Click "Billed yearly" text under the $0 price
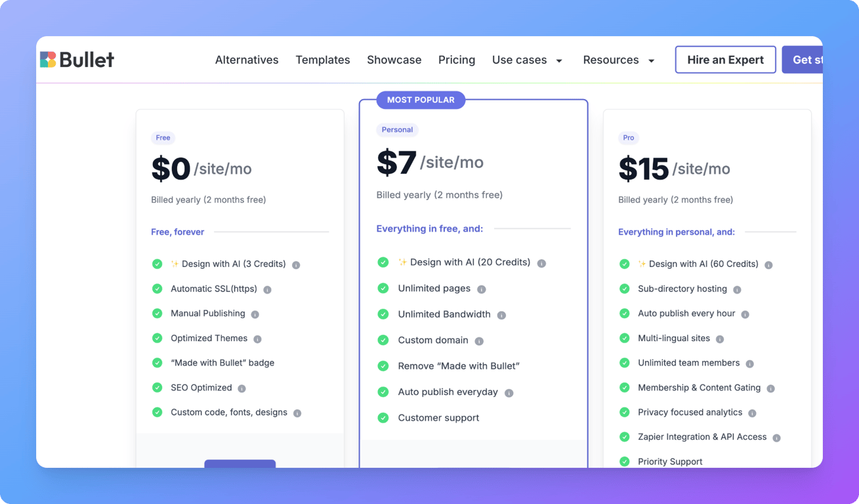Image resolution: width=859 pixels, height=504 pixels. tap(209, 199)
